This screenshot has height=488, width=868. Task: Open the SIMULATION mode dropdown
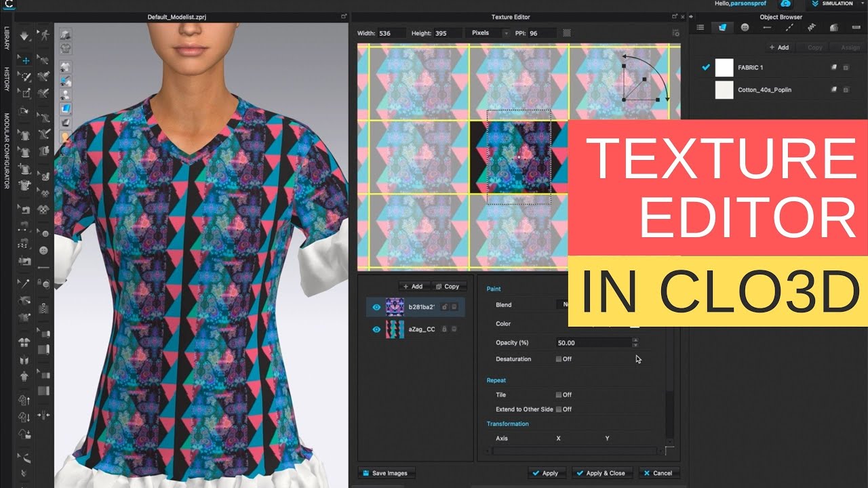pos(837,4)
